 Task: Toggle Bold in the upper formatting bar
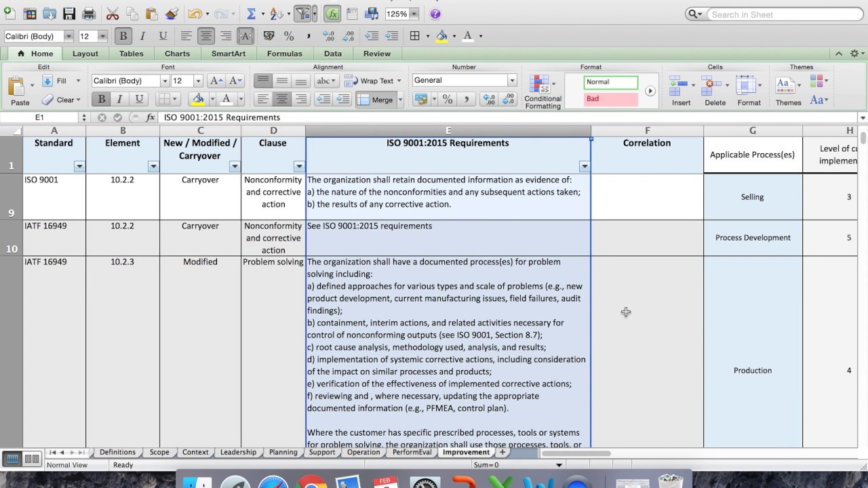pyautogui.click(x=123, y=36)
